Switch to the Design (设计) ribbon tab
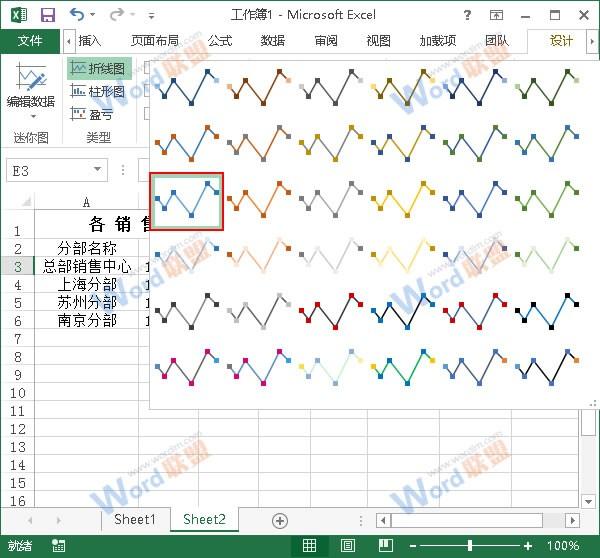 (562, 41)
